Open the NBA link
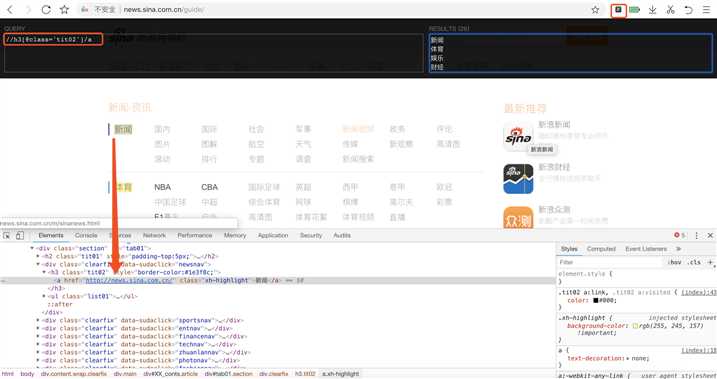The width and height of the screenshot is (717, 379). click(162, 187)
